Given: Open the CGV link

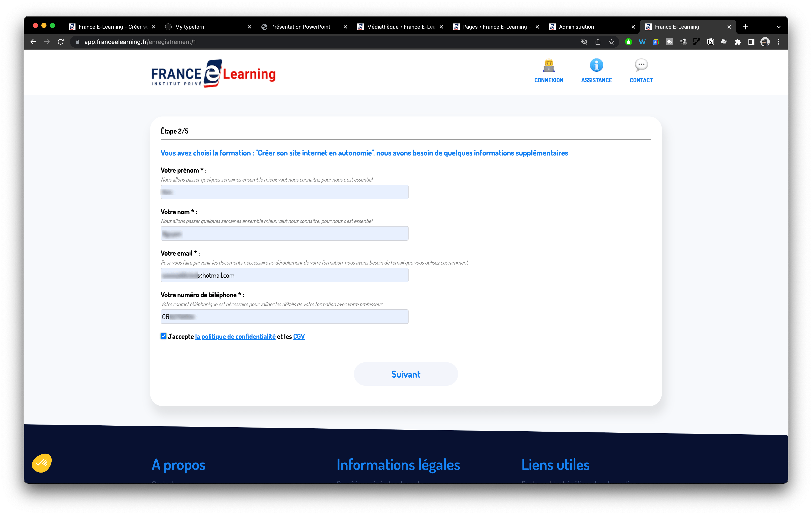Looking at the screenshot, I should point(299,336).
